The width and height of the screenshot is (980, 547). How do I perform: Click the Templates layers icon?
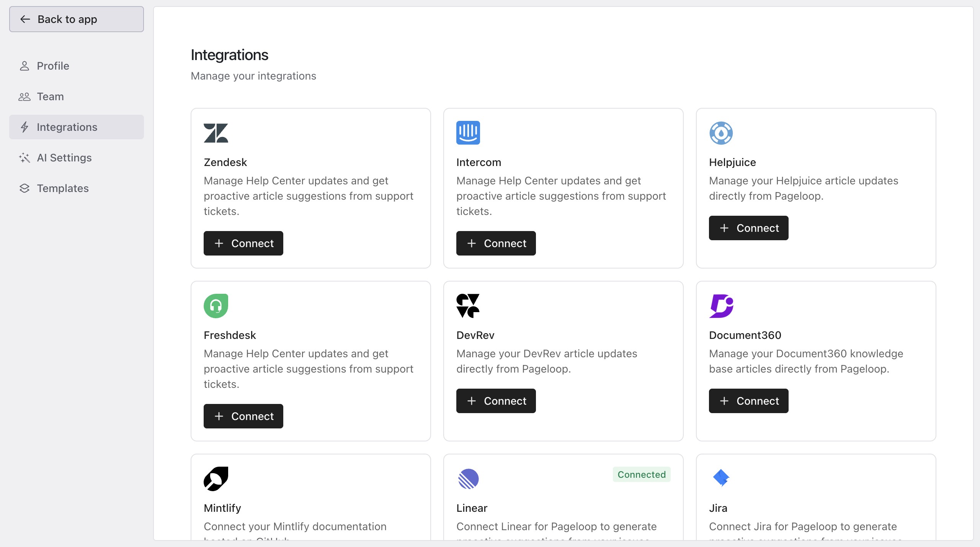pyautogui.click(x=24, y=188)
